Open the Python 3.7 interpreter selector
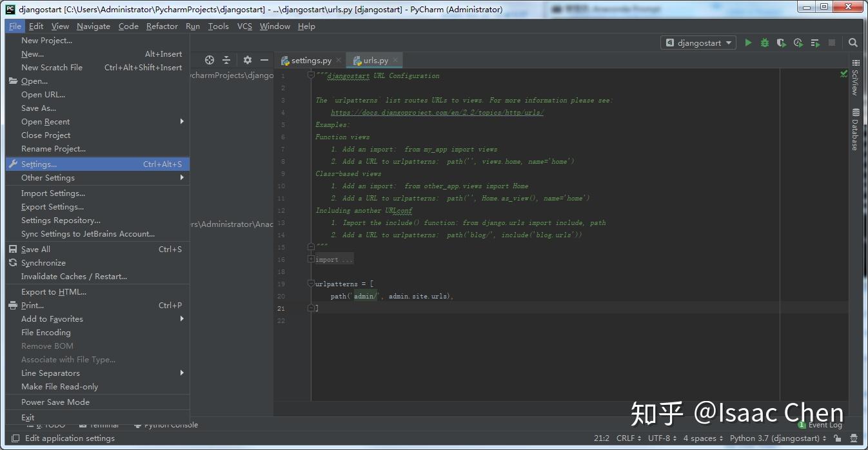Viewport: 868px width, 450px height. click(x=778, y=438)
